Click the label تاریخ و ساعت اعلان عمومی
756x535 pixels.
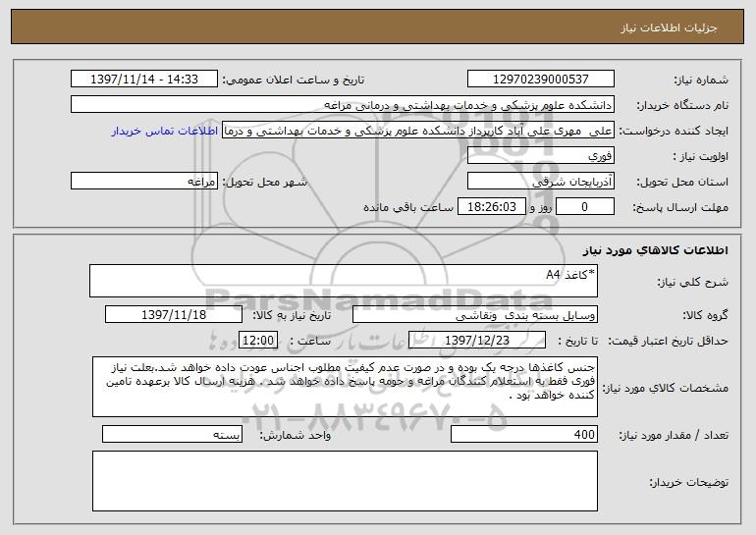click(x=294, y=80)
